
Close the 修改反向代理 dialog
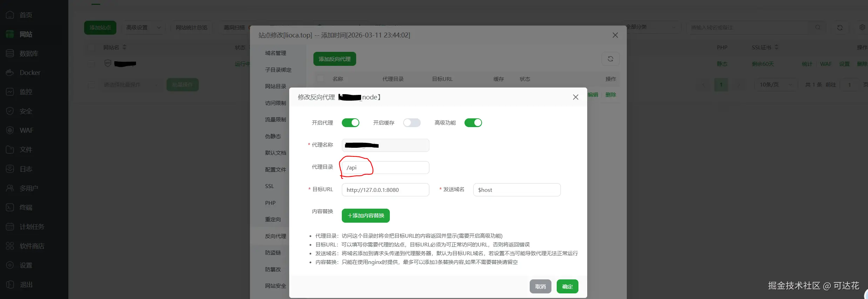pyautogui.click(x=576, y=97)
